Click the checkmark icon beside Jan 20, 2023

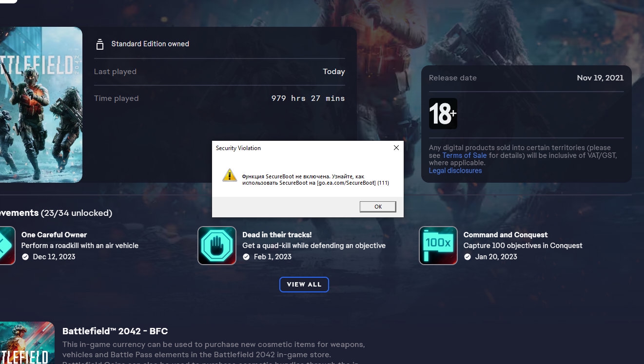[x=468, y=257]
